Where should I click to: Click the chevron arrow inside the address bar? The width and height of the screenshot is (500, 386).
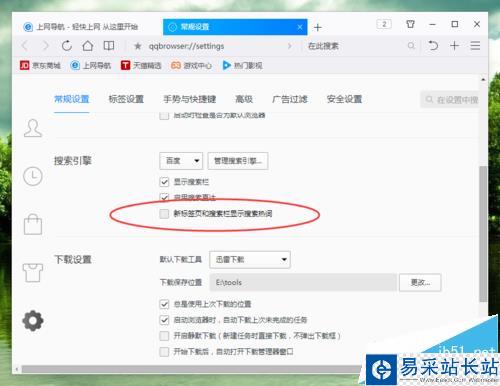tap(290, 46)
